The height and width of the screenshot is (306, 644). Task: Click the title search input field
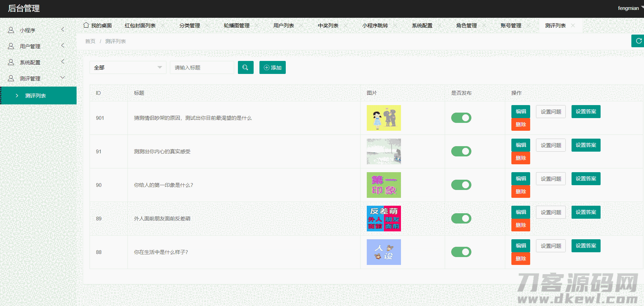202,67
